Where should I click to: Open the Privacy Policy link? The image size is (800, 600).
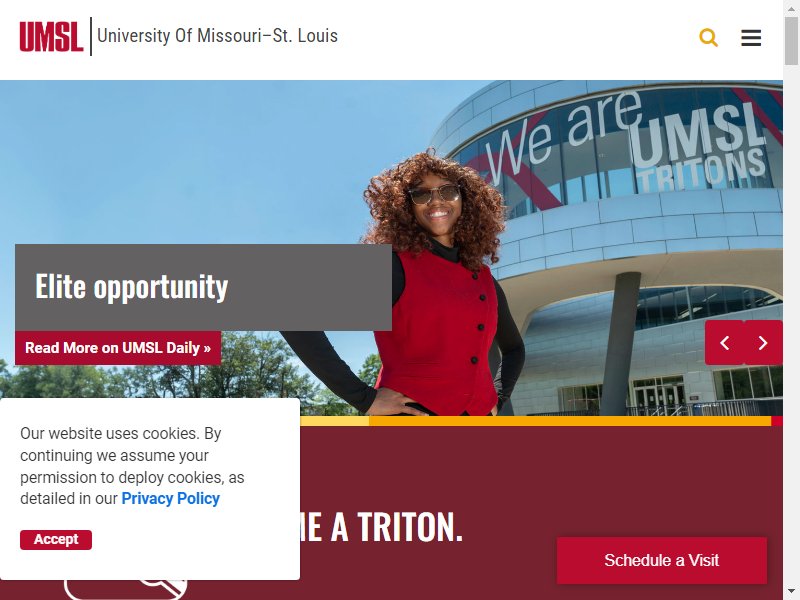(170, 498)
